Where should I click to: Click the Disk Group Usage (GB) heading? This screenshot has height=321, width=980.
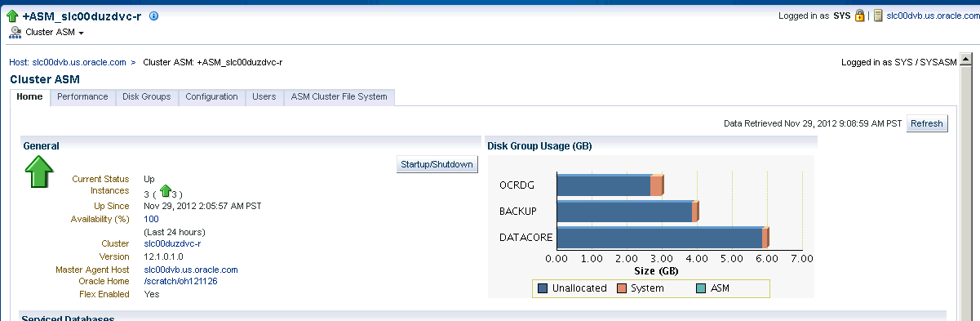click(x=539, y=146)
